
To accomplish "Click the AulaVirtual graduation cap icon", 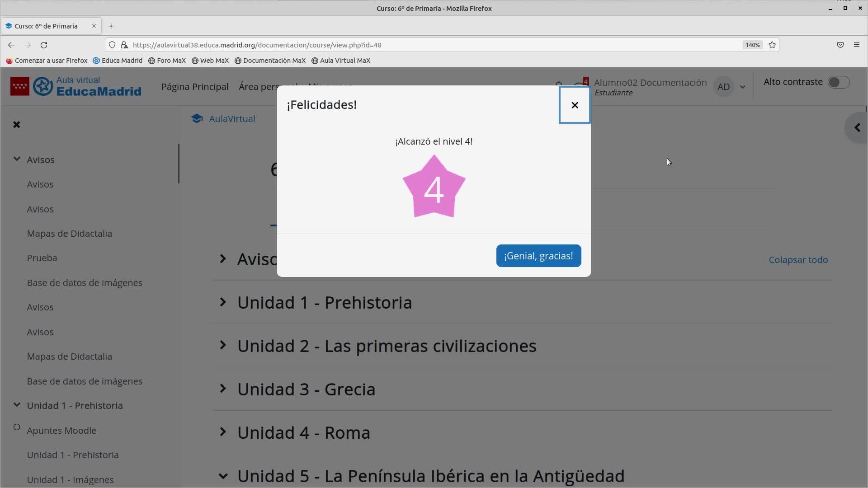I will 197,118.
